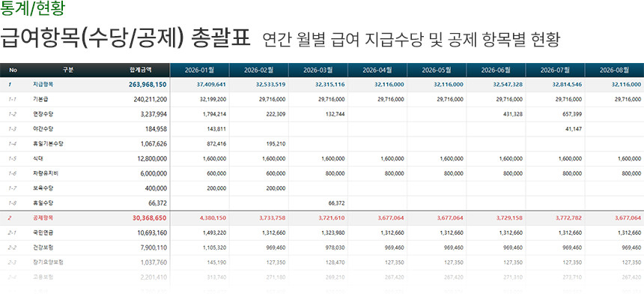This screenshot has width=644, height=300.
Task: Click the 지급항목 total 263,968,150 cell
Action: (x=148, y=85)
